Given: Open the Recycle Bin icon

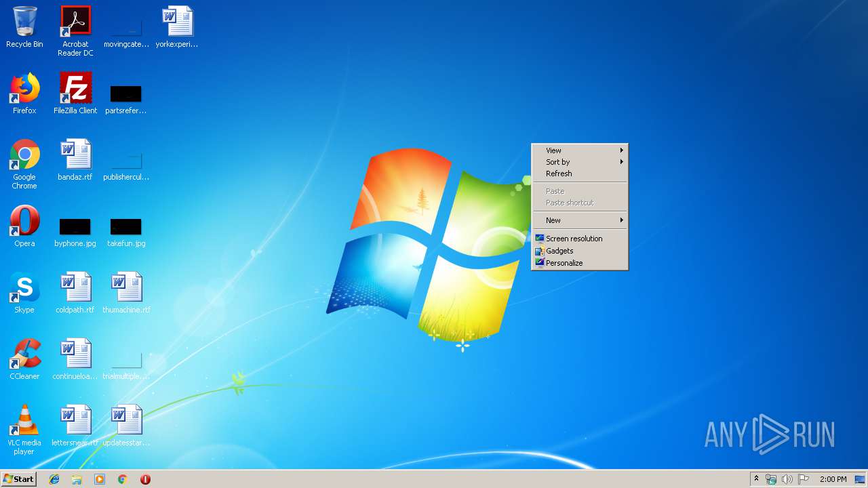Looking at the screenshot, I should click(24, 27).
